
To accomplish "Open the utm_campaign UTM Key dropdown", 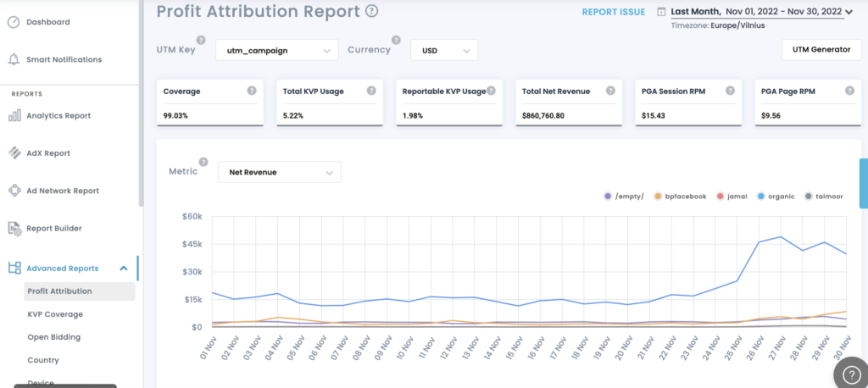I will coord(276,51).
